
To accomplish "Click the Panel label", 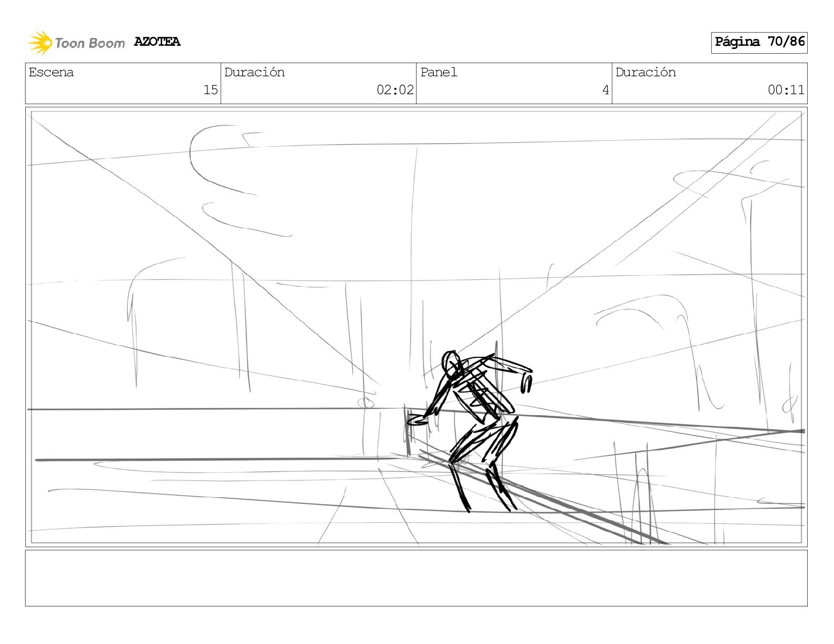I will [439, 72].
